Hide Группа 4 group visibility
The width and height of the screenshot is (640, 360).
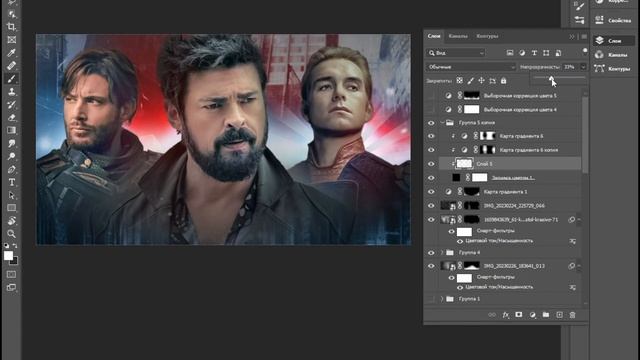[431, 253]
